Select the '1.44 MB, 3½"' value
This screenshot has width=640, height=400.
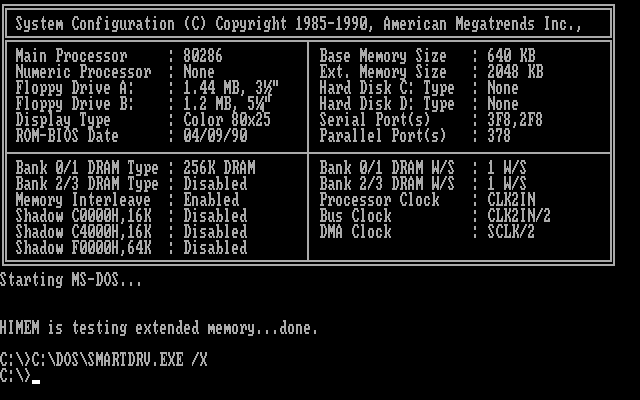[x=231, y=88]
